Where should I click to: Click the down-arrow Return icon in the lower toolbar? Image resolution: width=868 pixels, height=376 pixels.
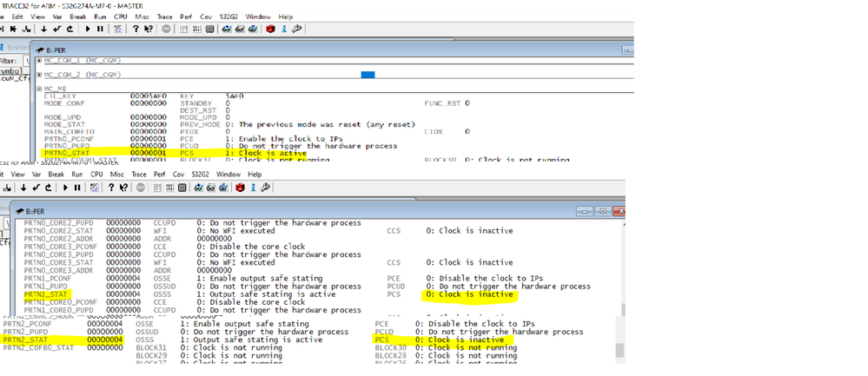[23, 188]
